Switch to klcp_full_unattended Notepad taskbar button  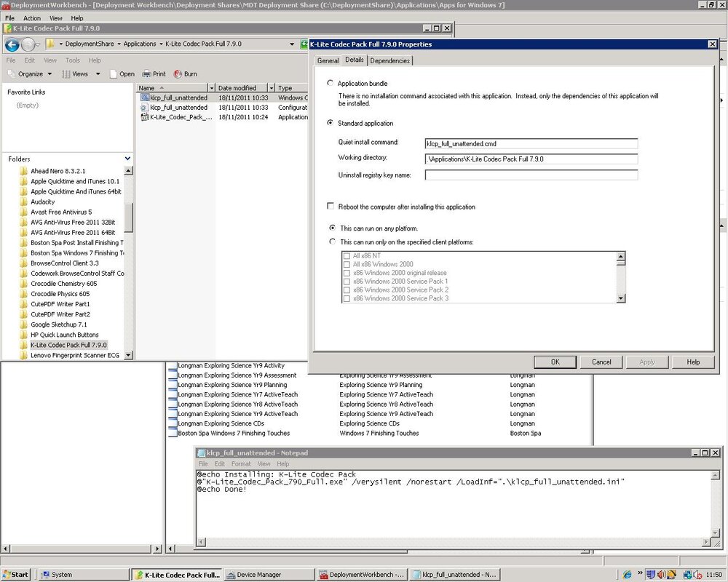click(x=455, y=575)
